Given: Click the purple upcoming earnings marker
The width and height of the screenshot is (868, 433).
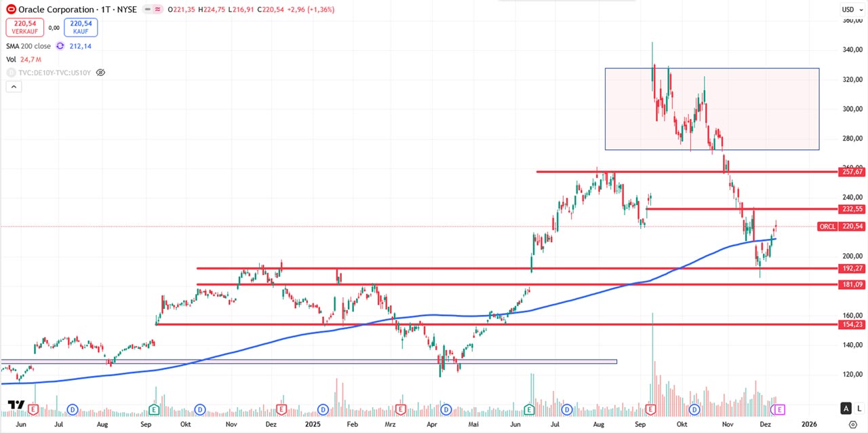Looking at the screenshot, I should tap(780, 409).
